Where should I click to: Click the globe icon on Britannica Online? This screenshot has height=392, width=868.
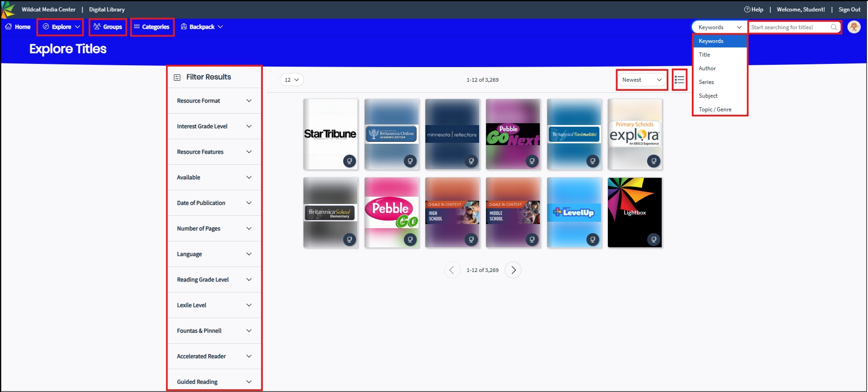(410, 161)
